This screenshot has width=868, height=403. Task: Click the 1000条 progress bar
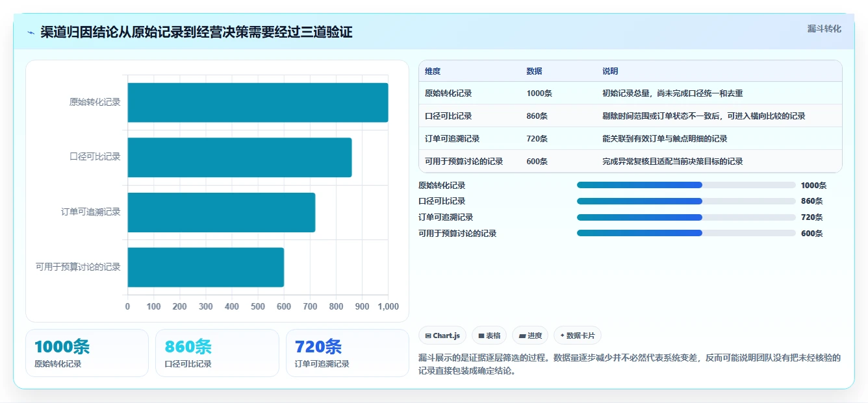686,185
